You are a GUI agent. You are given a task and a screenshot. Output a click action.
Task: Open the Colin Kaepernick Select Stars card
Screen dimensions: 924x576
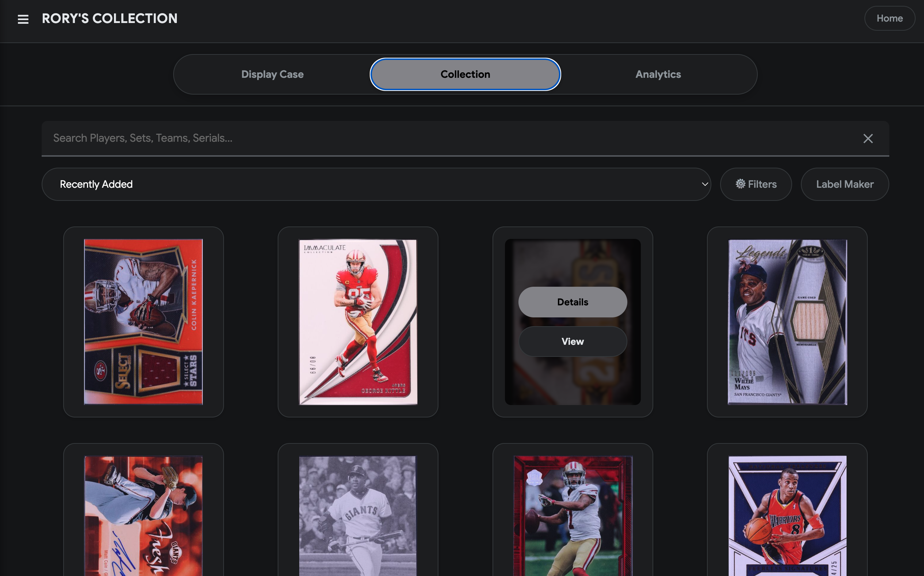143,322
